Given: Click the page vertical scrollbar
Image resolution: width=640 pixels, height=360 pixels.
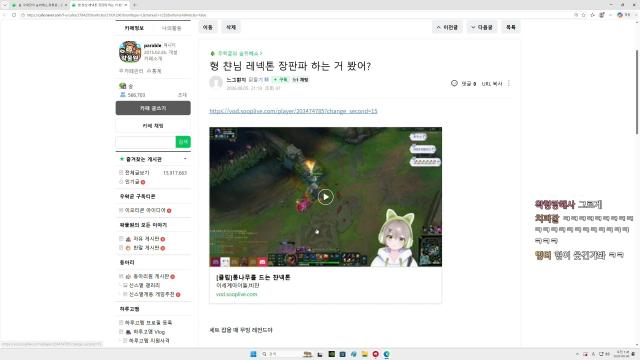Looking at the screenshot, I should coord(637,92).
